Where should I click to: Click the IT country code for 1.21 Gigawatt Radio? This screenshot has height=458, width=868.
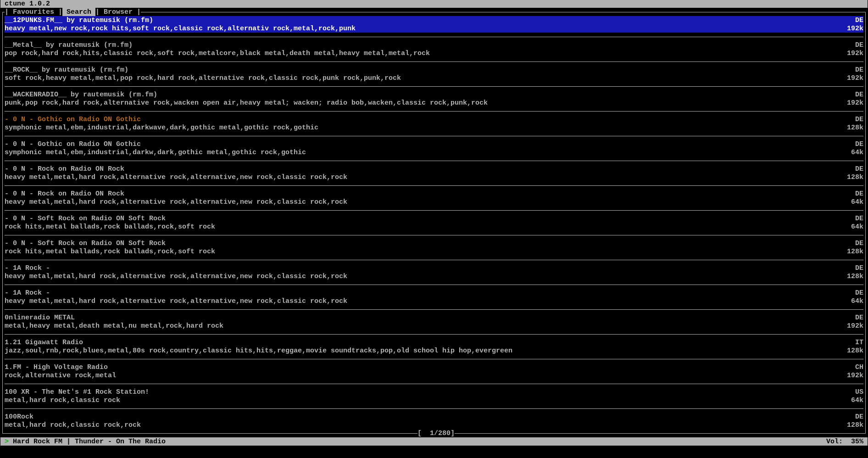pyautogui.click(x=859, y=342)
